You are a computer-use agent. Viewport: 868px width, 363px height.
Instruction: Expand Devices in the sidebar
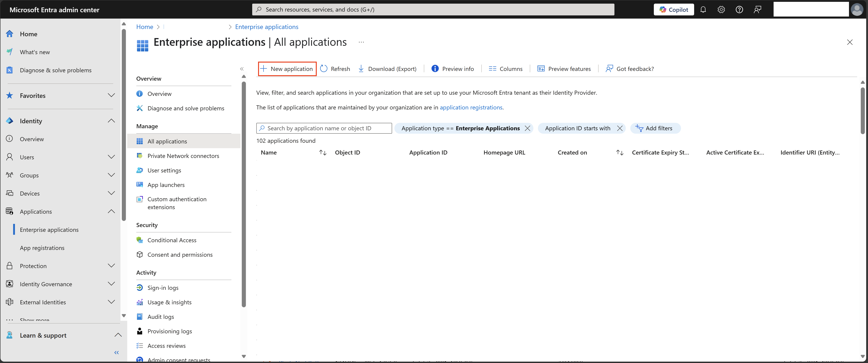coord(111,193)
